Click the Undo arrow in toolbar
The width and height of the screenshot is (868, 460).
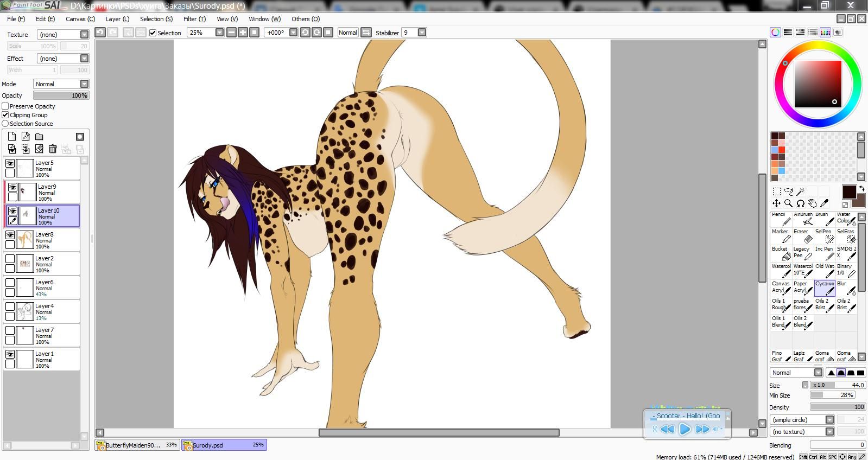(100, 33)
